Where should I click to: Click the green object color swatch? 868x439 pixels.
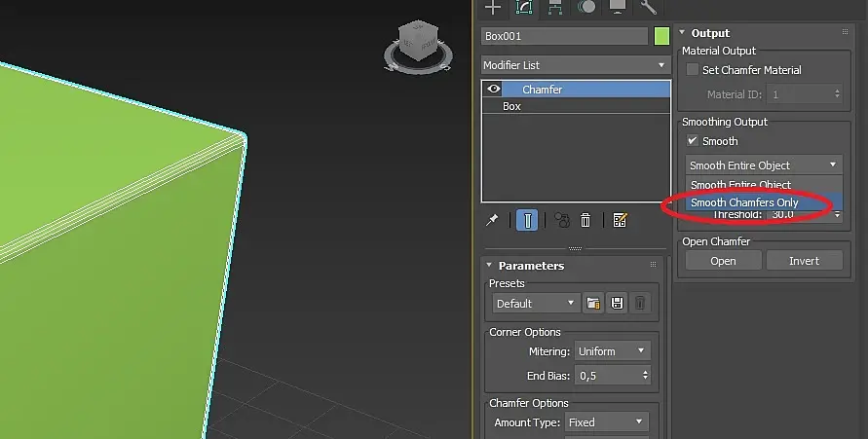(x=661, y=36)
